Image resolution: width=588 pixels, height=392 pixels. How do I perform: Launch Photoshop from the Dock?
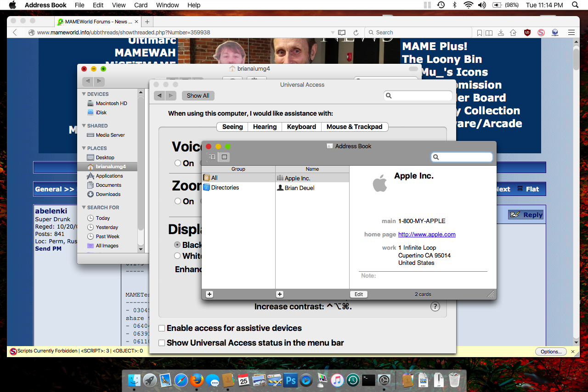(x=290, y=380)
